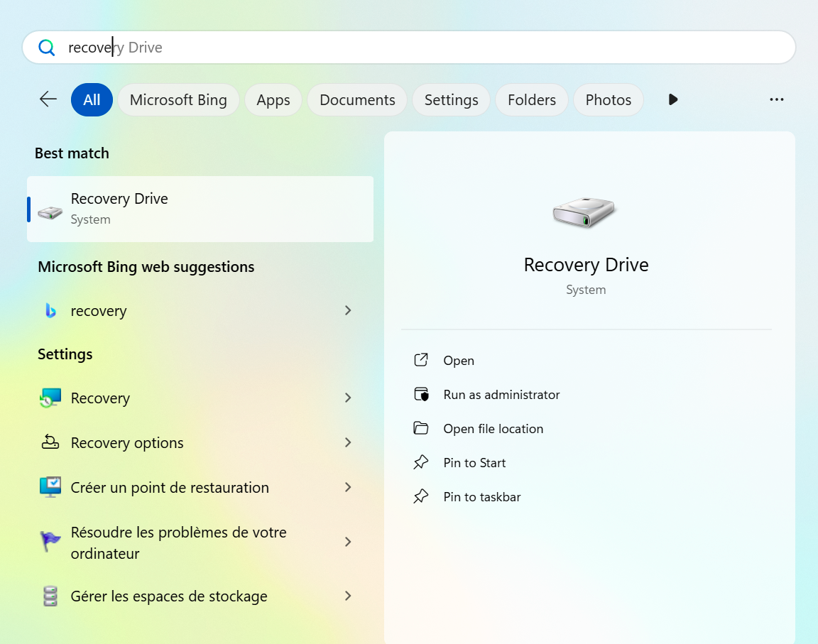Click the large Recovery Drive icon in preview
This screenshot has height=644, width=818.
[585, 212]
